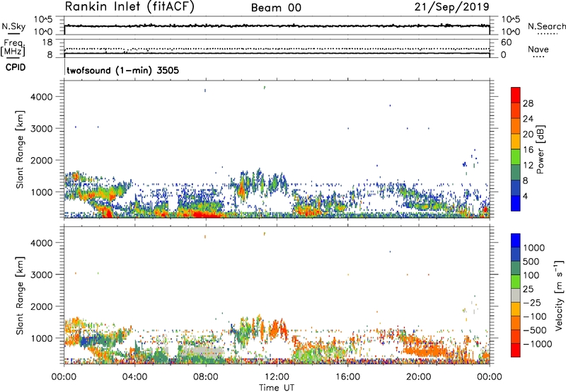Click the 2000 range tick of power panel
The height and width of the screenshot is (392, 566).
pos(41,160)
